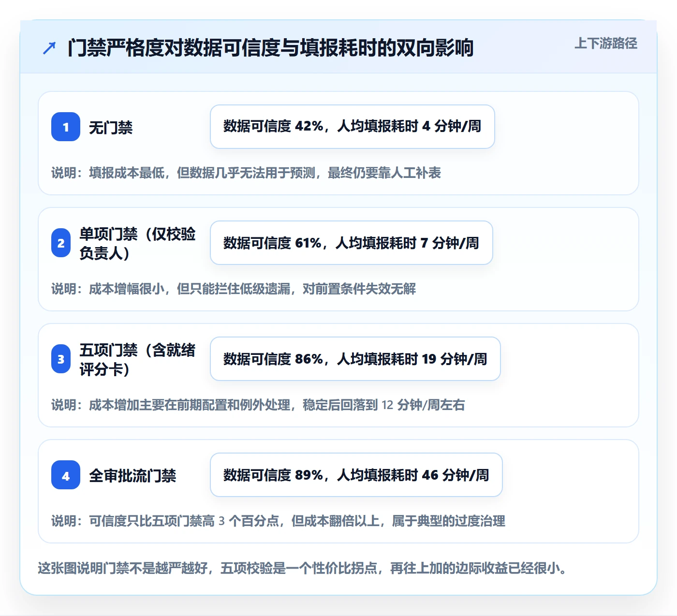This screenshot has width=677, height=616.
Task: Click the number 3 step badge
Action: tap(61, 359)
